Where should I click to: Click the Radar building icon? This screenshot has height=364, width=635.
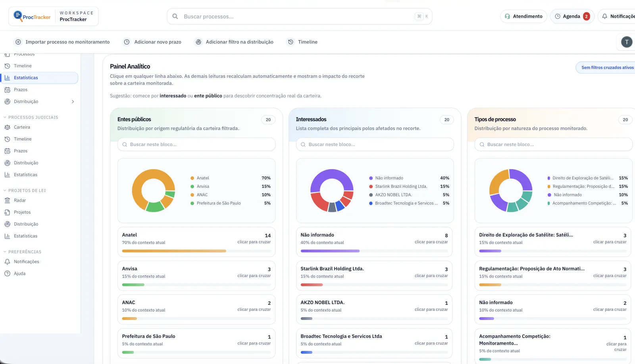pyautogui.click(x=7, y=200)
